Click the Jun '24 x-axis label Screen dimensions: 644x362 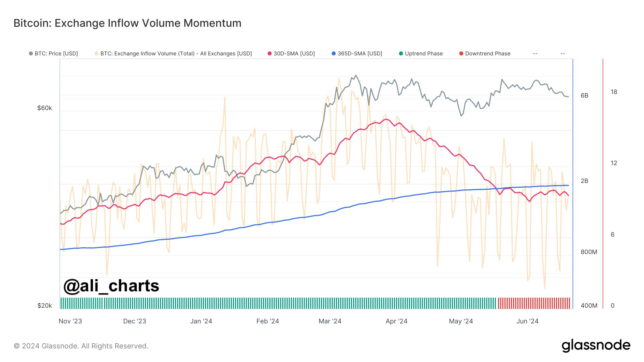(527, 321)
